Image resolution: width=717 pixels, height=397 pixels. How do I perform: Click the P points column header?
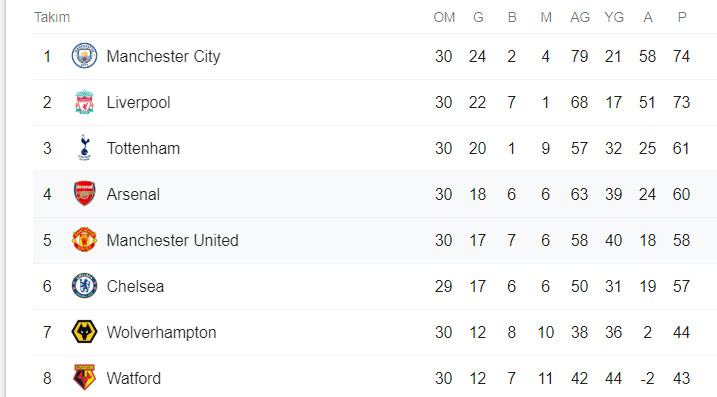(682, 17)
